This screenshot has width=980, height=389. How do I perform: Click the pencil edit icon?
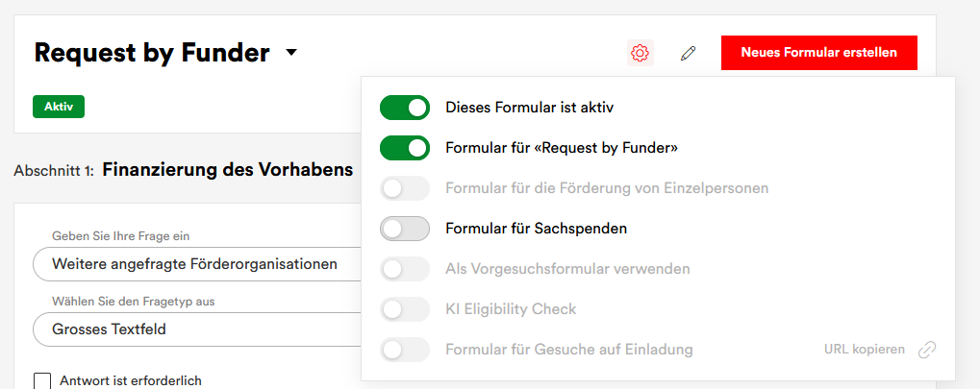point(688,54)
